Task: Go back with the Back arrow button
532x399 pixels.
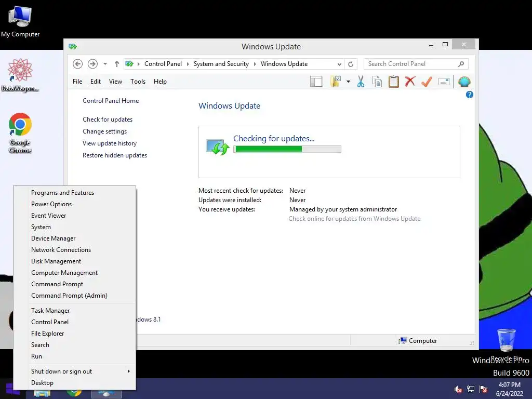Action: [x=78, y=64]
